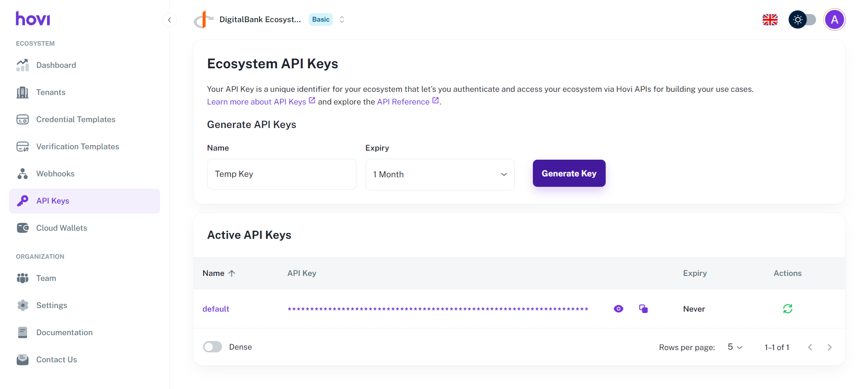The width and height of the screenshot is (868, 389).
Task: Change the rows per page value
Action: (x=735, y=347)
